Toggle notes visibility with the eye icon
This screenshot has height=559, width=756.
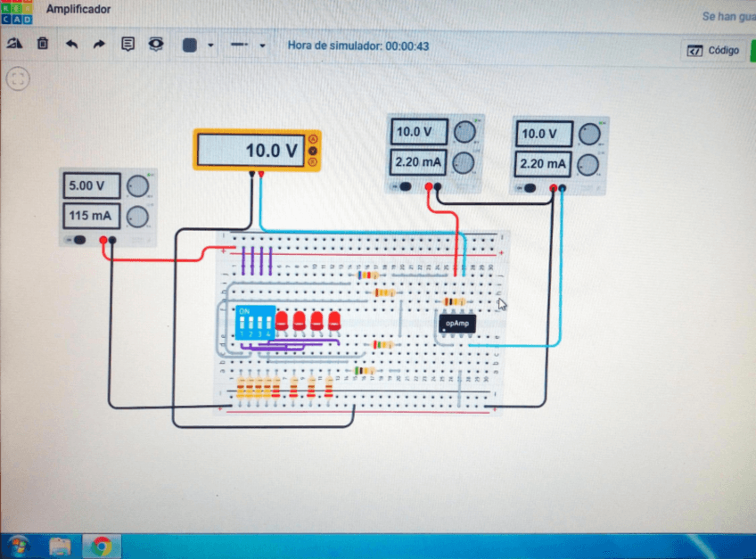coord(156,44)
